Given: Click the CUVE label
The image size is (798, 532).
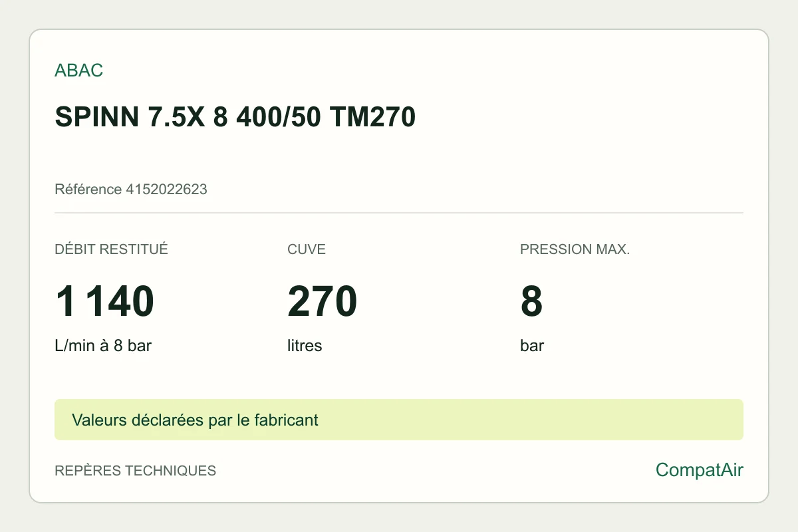Looking at the screenshot, I should pos(307,249).
